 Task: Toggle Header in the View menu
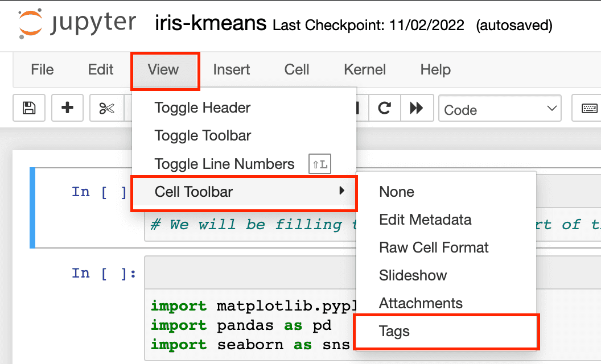click(x=202, y=107)
